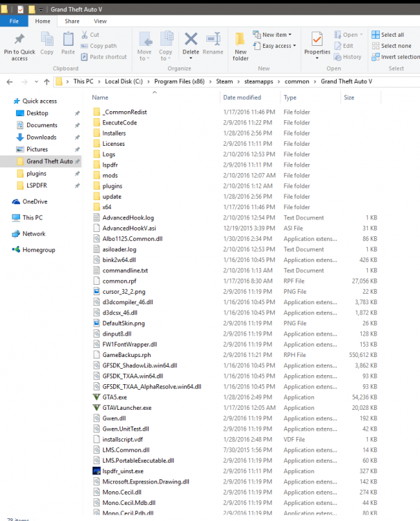Go up one folder level arrow
Image resolution: width=420 pixels, height=521 pixels.
[x=47, y=82]
